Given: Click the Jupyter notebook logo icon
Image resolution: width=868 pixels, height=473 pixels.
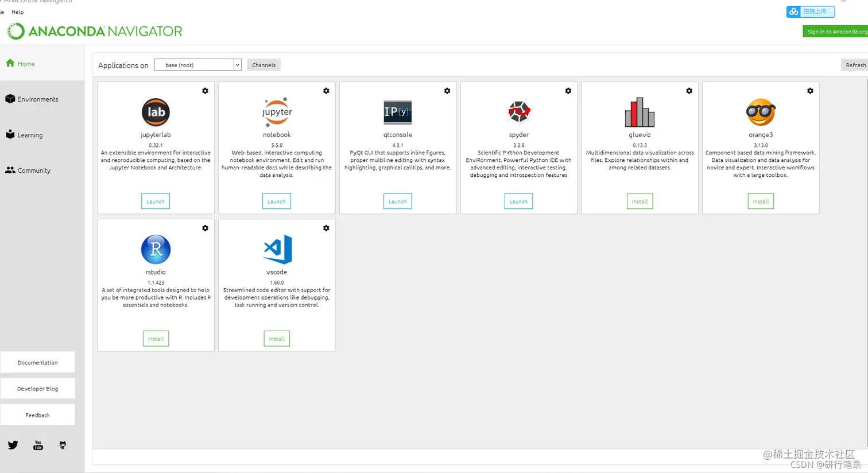Looking at the screenshot, I should pyautogui.click(x=277, y=112).
